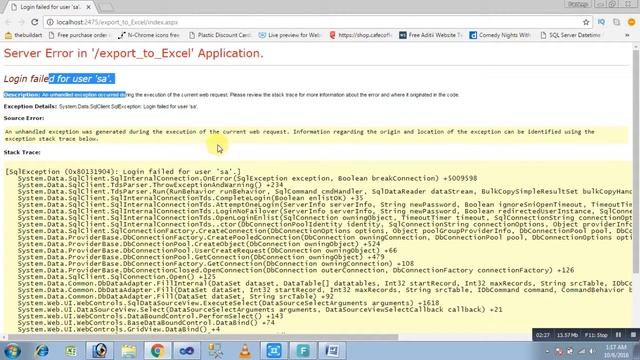The width and height of the screenshot is (640, 360).
Task: Open a new tab beside the current tab
Action: click(x=107, y=7)
